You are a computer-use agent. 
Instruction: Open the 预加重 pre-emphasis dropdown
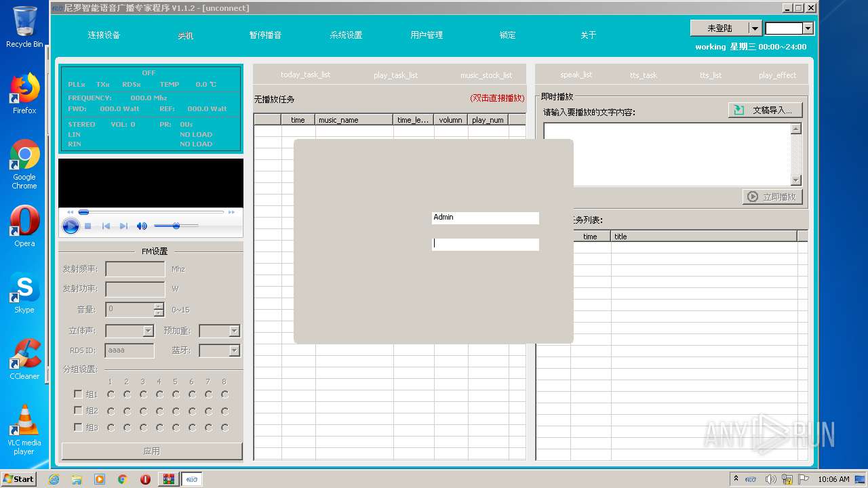click(234, 331)
